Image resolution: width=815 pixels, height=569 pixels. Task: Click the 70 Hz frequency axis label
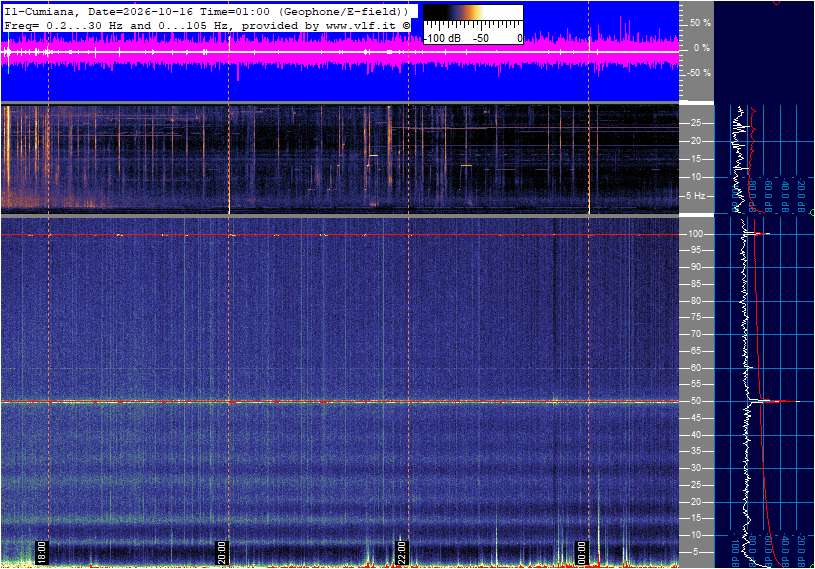pyautogui.click(x=695, y=334)
